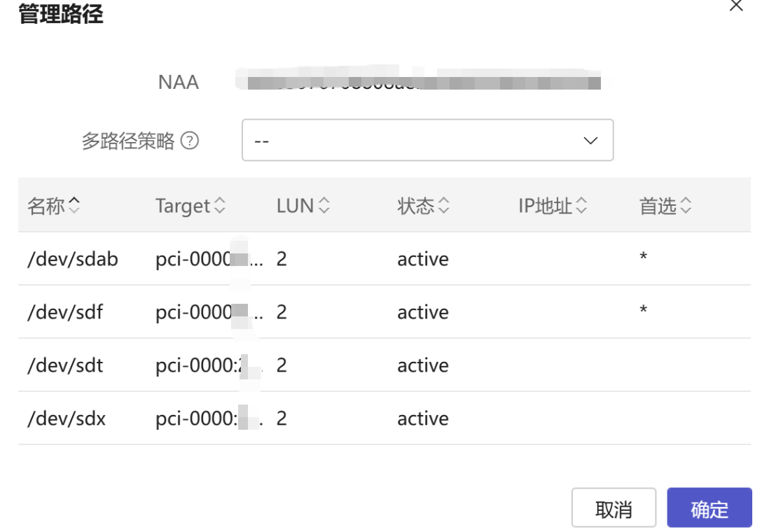Sort by IP地址 column arrows

tap(581, 206)
